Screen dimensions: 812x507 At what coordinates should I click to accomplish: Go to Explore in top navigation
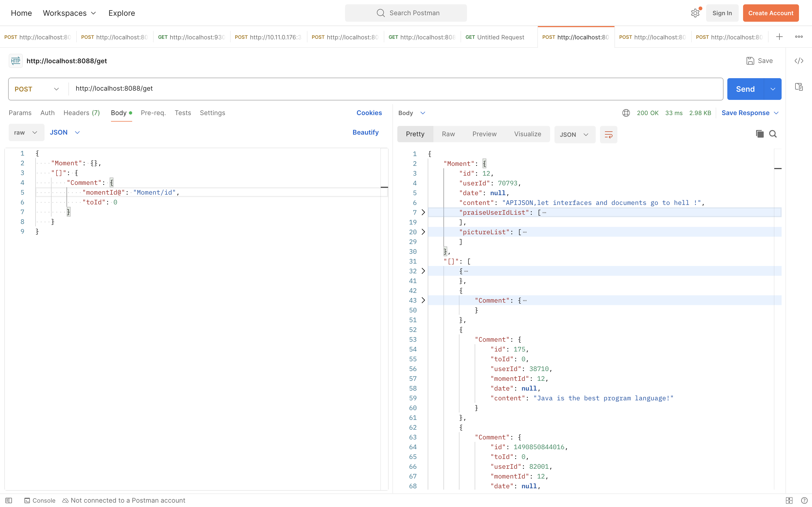point(122,13)
